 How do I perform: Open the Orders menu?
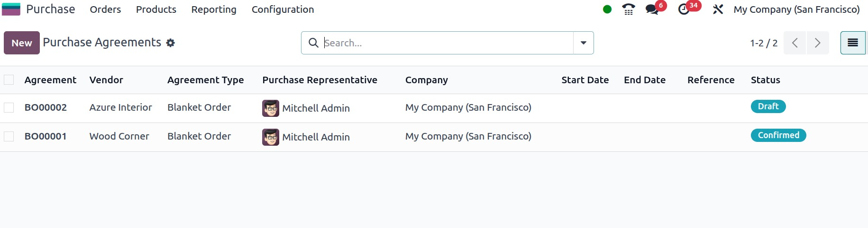point(105,9)
